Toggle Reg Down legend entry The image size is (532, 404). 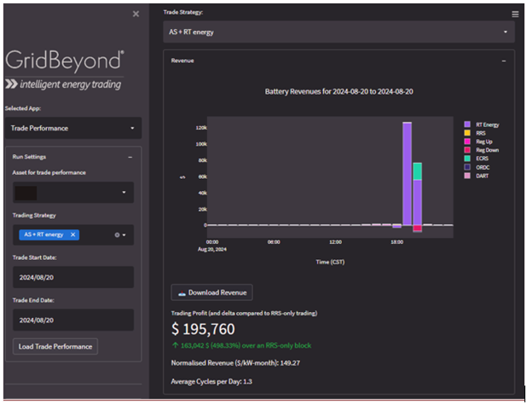coord(482,150)
